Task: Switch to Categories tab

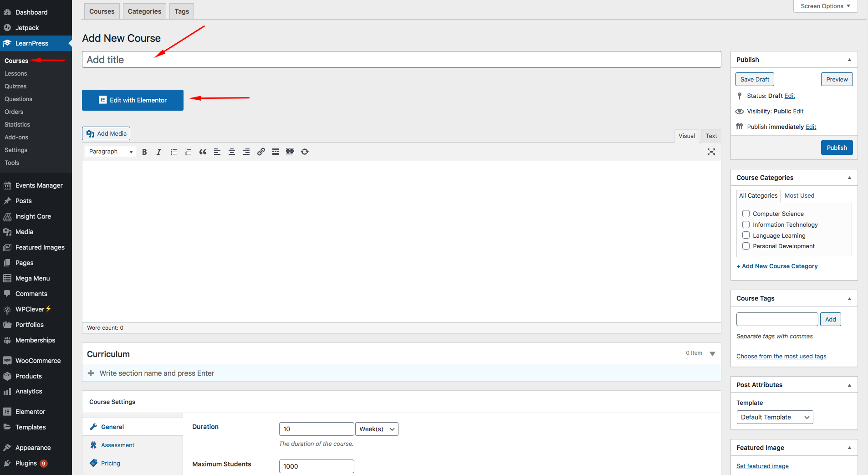Action: tap(144, 11)
